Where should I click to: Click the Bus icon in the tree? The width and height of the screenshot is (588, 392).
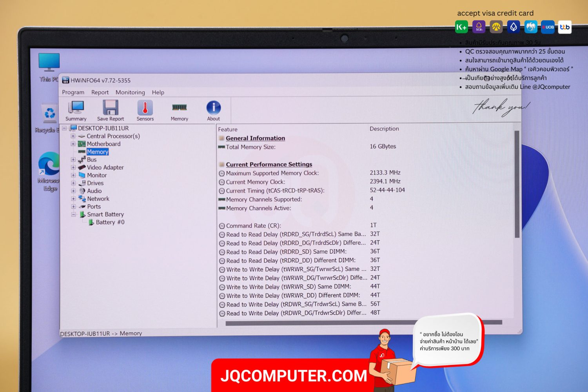(x=82, y=160)
